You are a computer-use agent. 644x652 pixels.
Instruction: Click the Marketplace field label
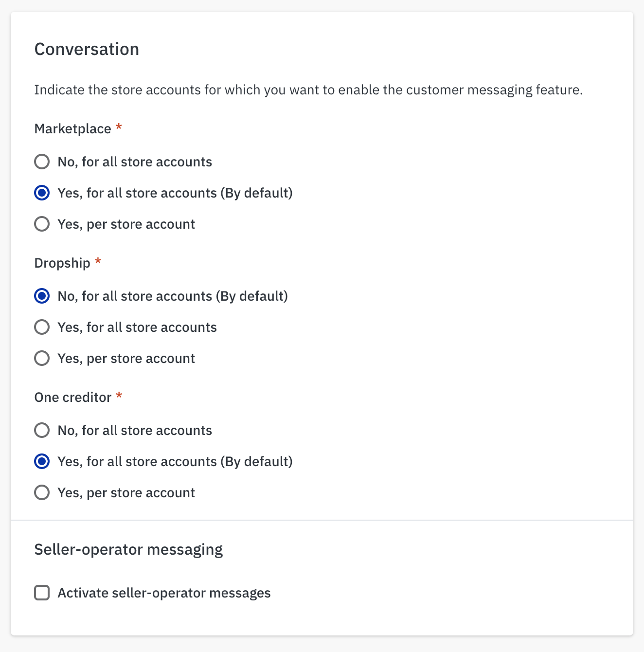pyautogui.click(x=72, y=129)
